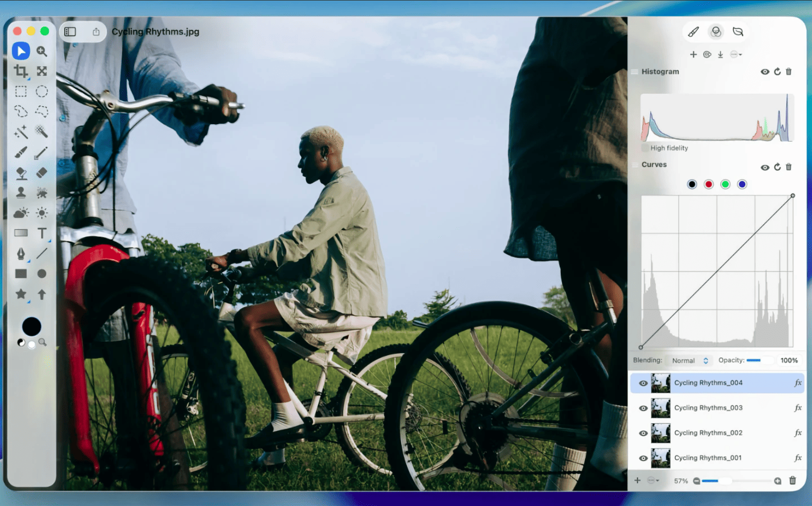The height and width of the screenshot is (506, 812).
Task: Delete the Histogram adjustment with trash icon
Action: tap(789, 72)
